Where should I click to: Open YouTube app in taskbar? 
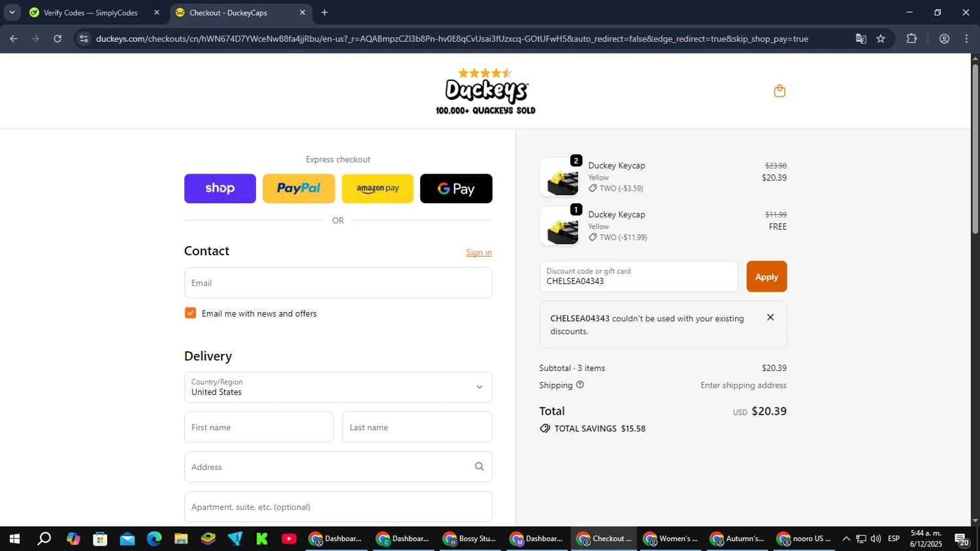click(289, 539)
